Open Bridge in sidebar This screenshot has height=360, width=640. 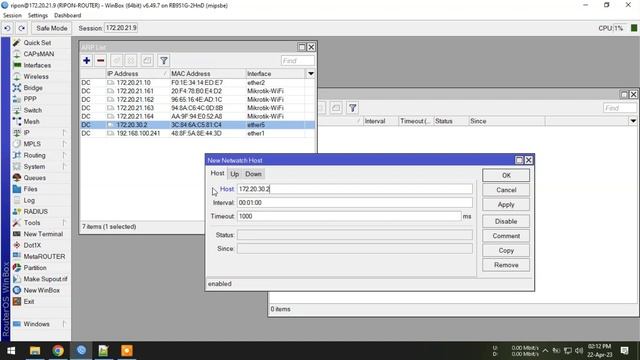(x=33, y=88)
